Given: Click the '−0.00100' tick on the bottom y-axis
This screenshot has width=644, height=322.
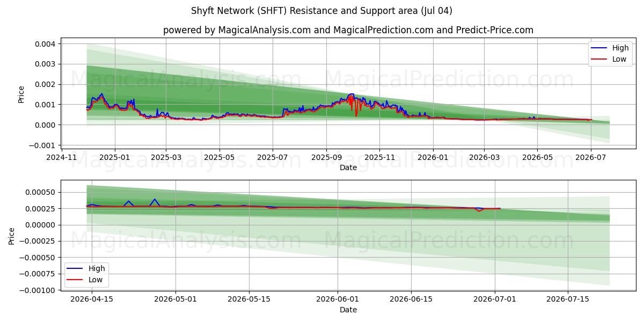Looking at the screenshot, I should pyautogui.click(x=39, y=290).
